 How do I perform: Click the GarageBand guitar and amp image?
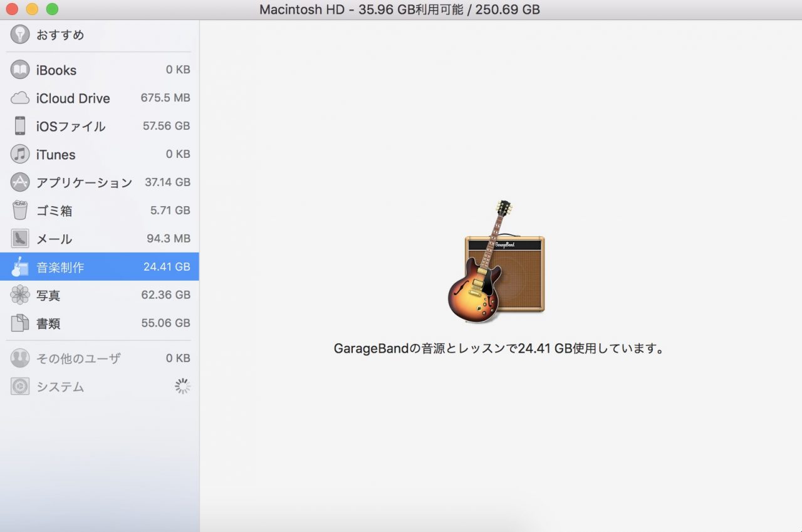(496, 261)
